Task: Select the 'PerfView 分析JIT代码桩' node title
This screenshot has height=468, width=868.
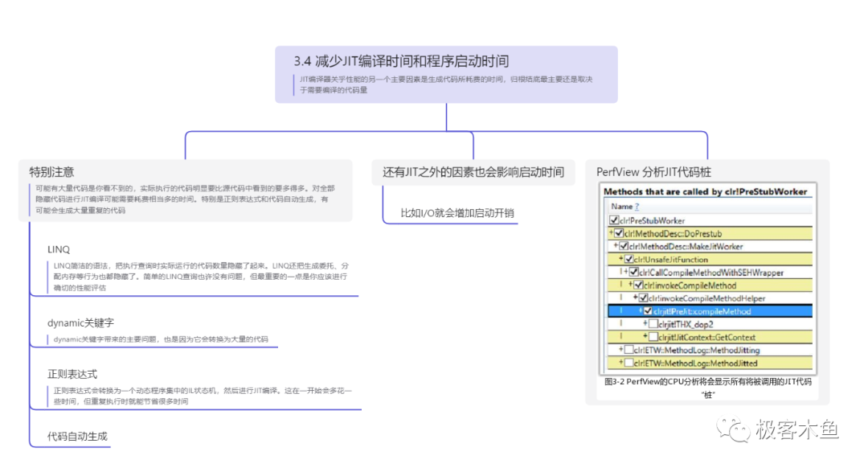Action: tap(653, 172)
